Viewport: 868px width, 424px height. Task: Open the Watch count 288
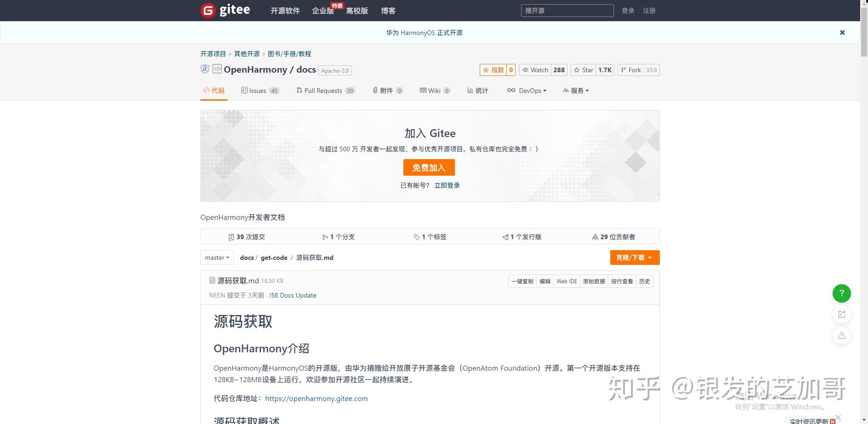559,70
